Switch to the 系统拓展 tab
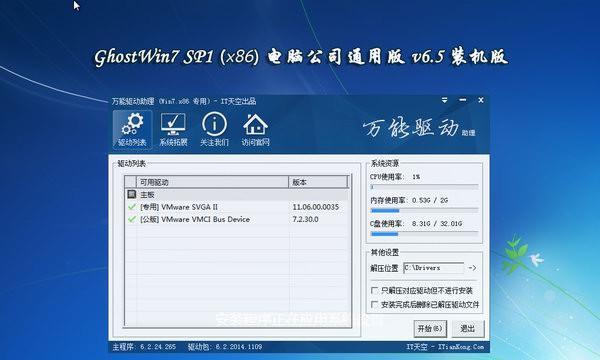The height and width of the screenshot is (360, 600). tap(173, 129)
